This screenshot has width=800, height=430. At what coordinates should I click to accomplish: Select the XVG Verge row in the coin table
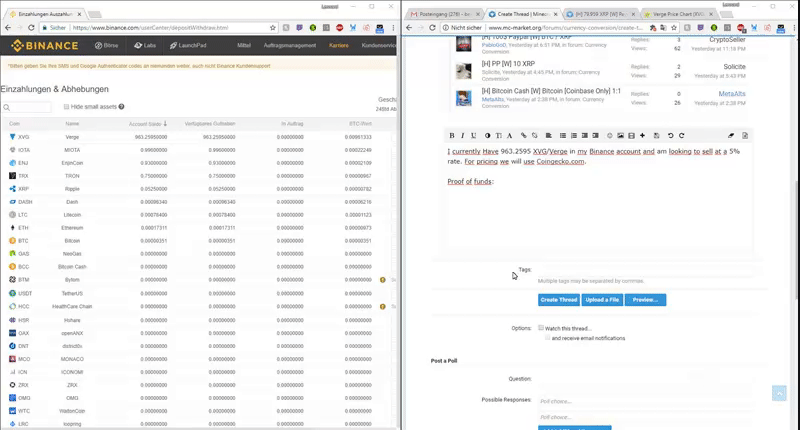coord(198,137)
